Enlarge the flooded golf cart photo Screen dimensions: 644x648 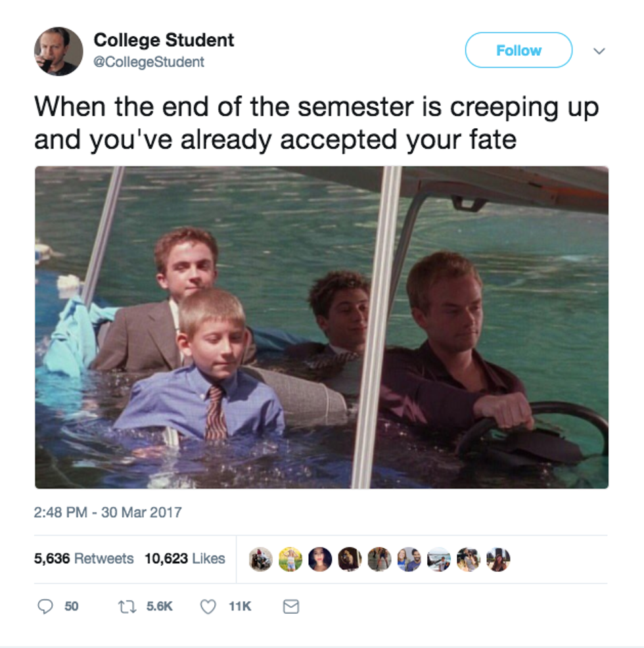[321, 327]
